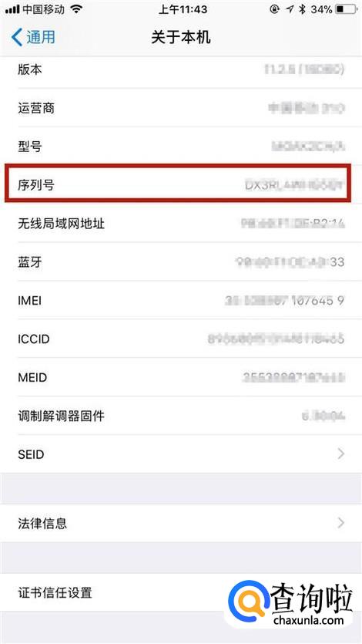Tap the battery indicator icon
Viewport: 362px width, 644px height.
[x=346, y=9]
